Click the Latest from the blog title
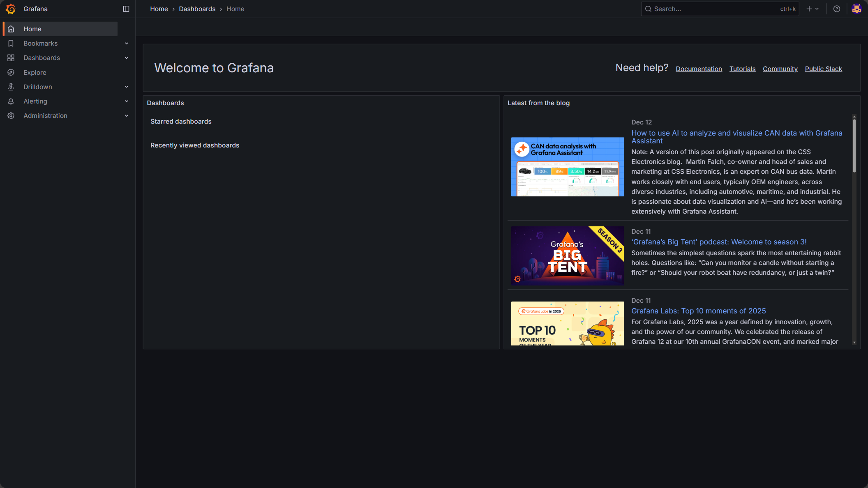868x488 pixels. (x=538, y=103)
